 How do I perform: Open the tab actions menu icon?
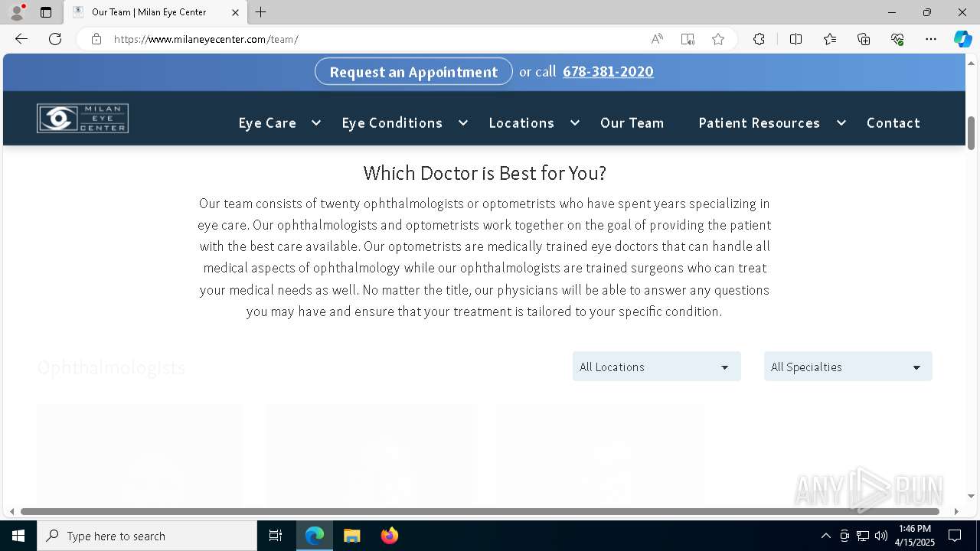click(46, 12)
